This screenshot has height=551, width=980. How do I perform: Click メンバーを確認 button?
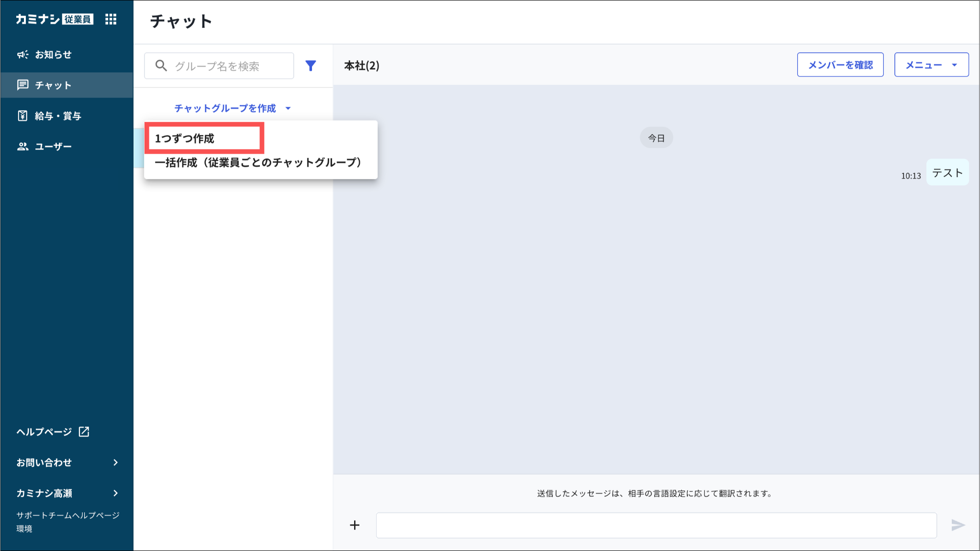pos(840,65)
